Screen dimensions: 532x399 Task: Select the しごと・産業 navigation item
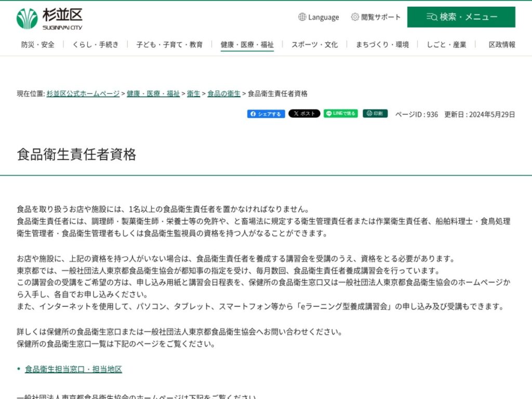point(446,45)
